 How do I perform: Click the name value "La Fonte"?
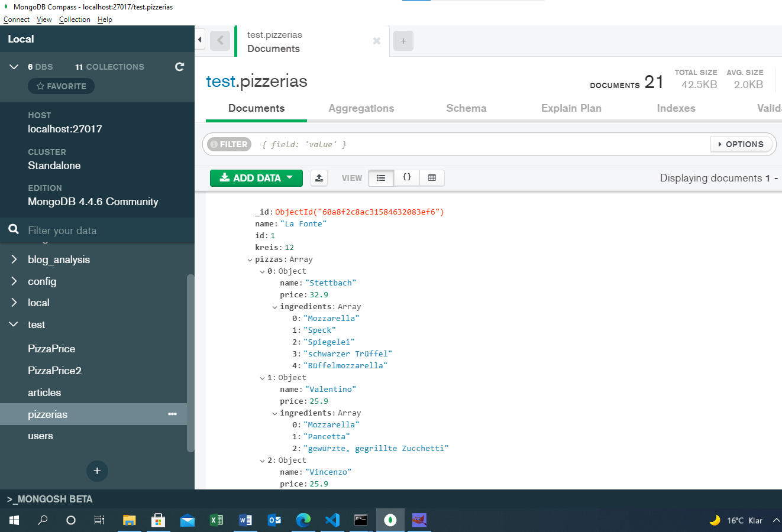tap(303, 223)
